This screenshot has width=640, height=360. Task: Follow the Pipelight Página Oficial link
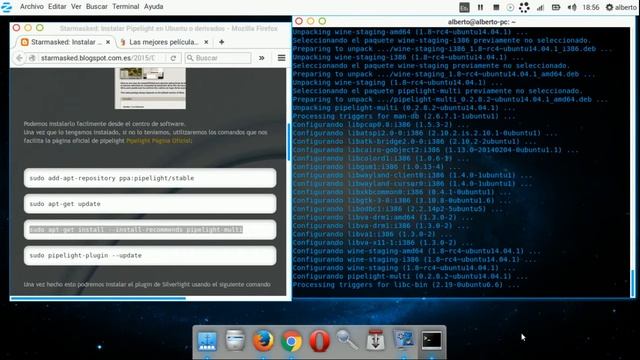click(x=158, y=141)
